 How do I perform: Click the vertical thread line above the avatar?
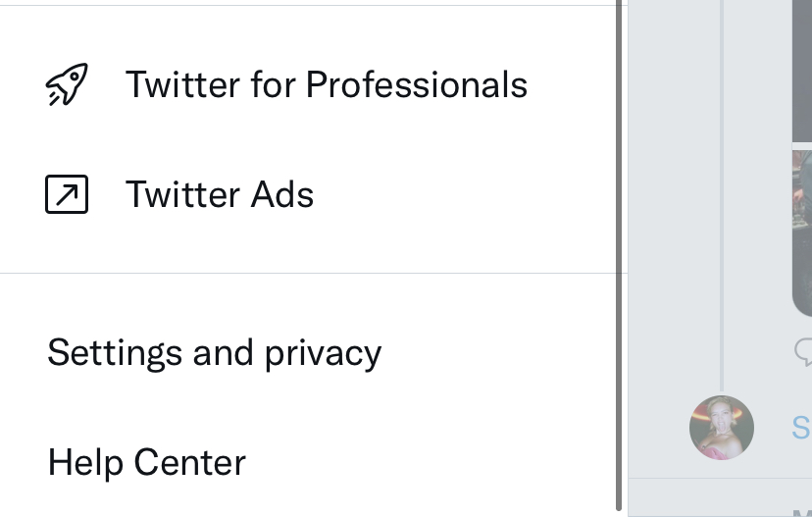pos(722,196)
